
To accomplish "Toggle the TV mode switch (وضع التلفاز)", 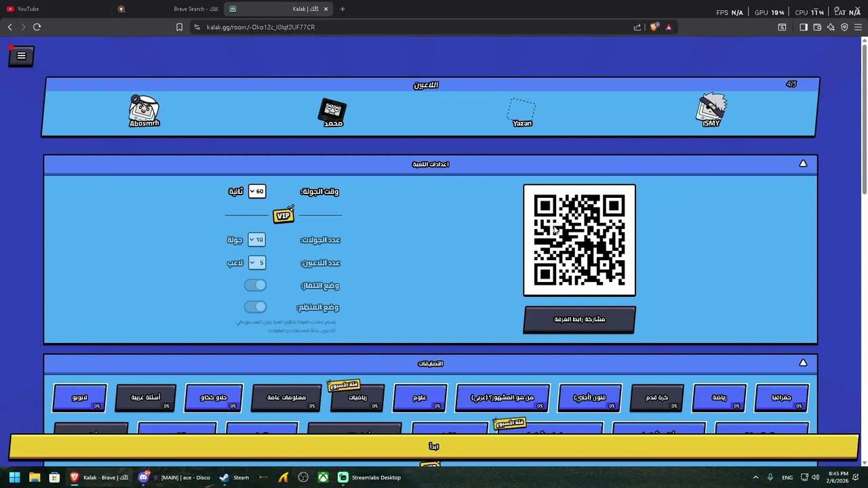I will (256, 285).
